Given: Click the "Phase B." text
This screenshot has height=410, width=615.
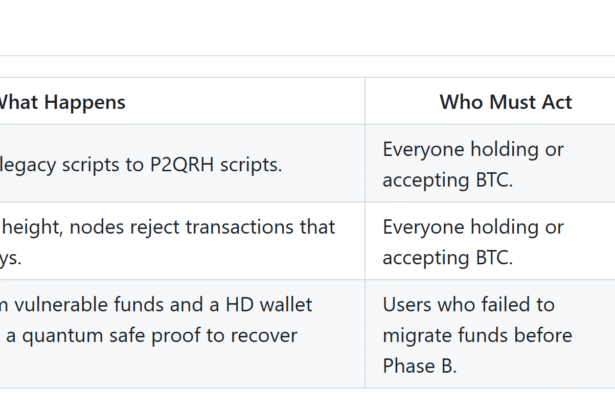Looking at the screenshot, I should pyautogui.click(x=419, y=366).
